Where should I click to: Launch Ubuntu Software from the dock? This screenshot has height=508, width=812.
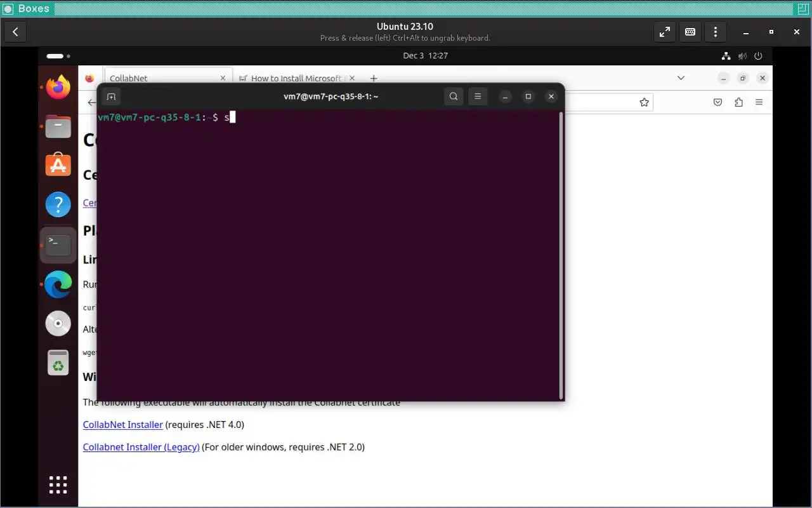(x=58, y=165)
